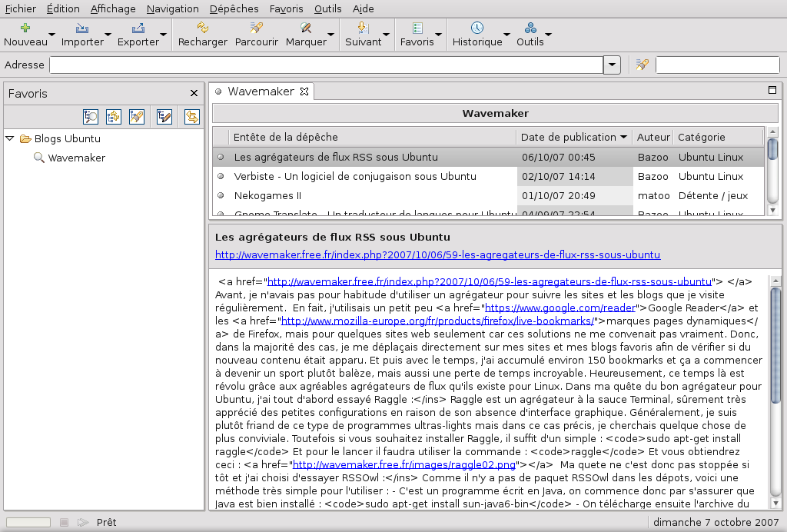Open the Exporter dropdown arrow

pyautogui.click(x=163, y=35)
